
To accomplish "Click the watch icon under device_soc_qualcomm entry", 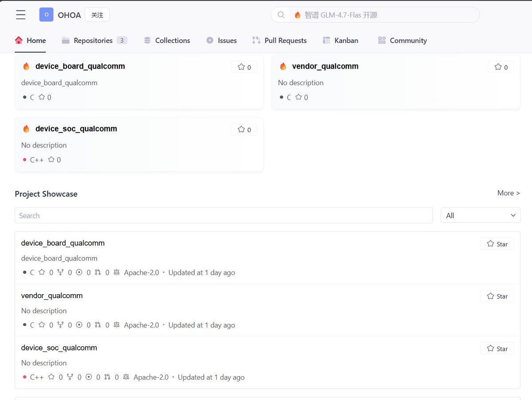I will (89, 377).
